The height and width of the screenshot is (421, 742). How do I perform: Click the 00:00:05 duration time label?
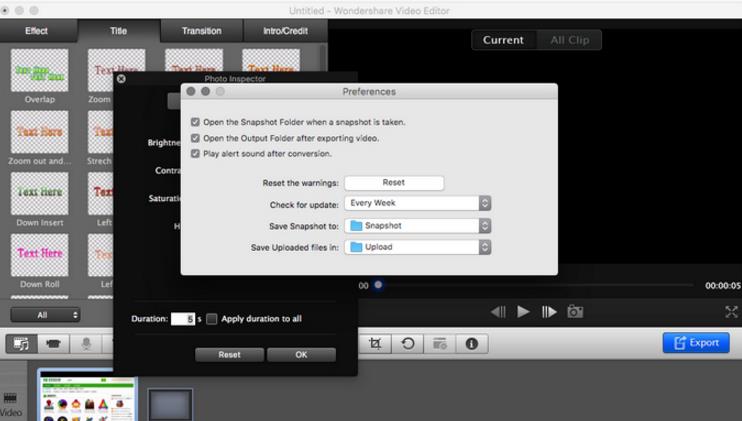tap(723, 285)
